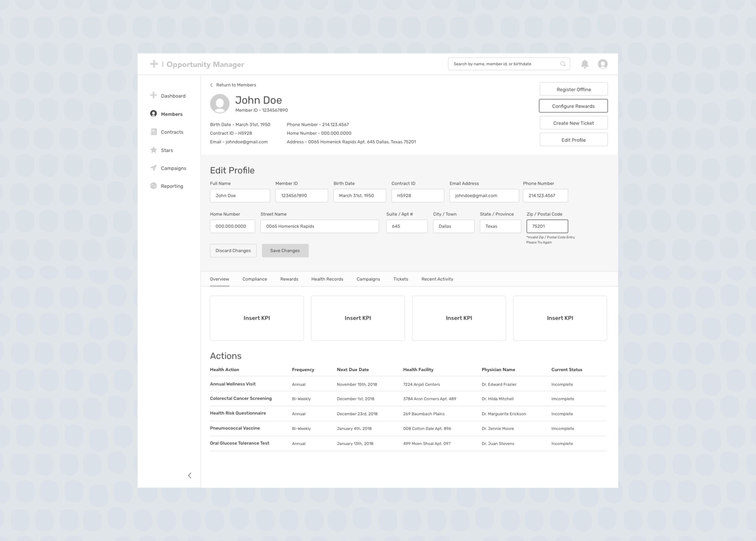Click Register Offline button
This screenshot has width=756, height=541.
point(574,89)
